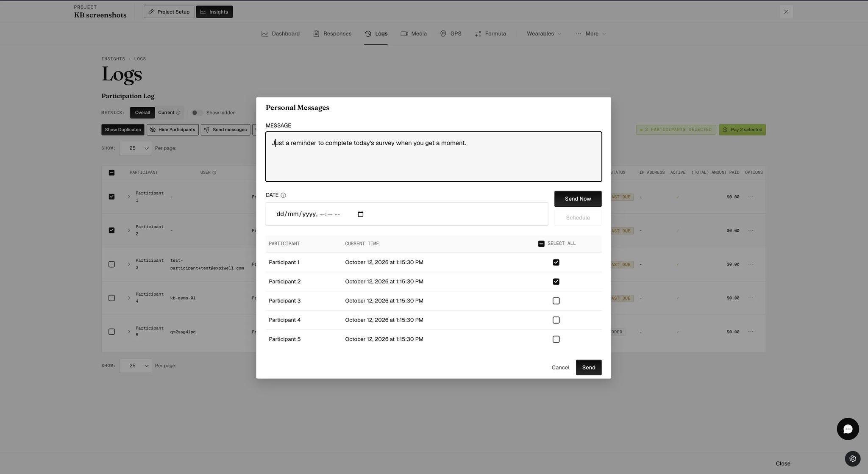Image resolution: width=868 pixels, height=474 pixels.
Task: Click the Pay 2 selected button
Action: tap(742, 130)
